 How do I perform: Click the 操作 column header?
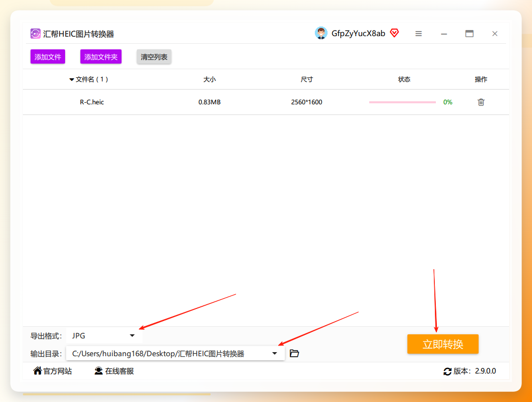click(481, 79)
